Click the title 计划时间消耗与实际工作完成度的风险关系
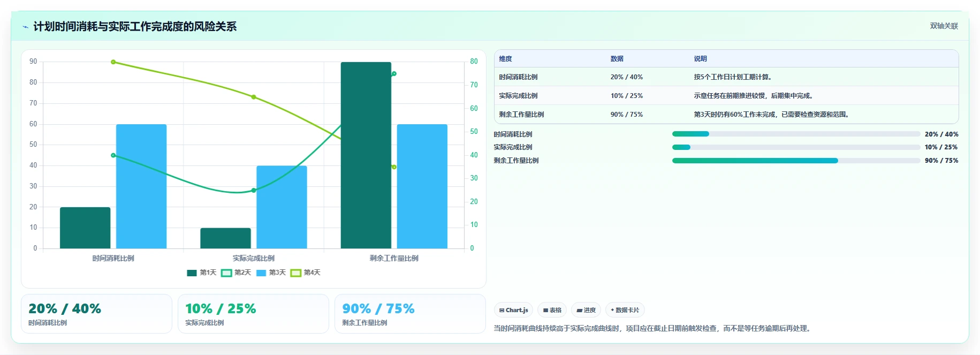 [x=135, y=27]
